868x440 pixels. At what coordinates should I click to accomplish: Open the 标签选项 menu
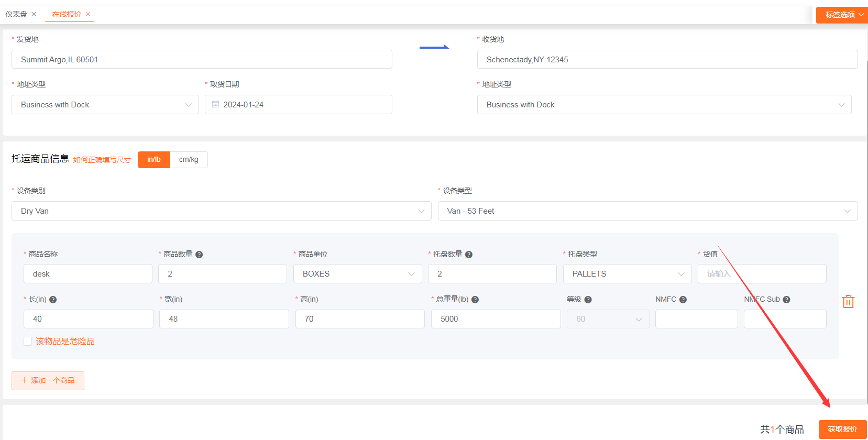[x=841, y=15]
